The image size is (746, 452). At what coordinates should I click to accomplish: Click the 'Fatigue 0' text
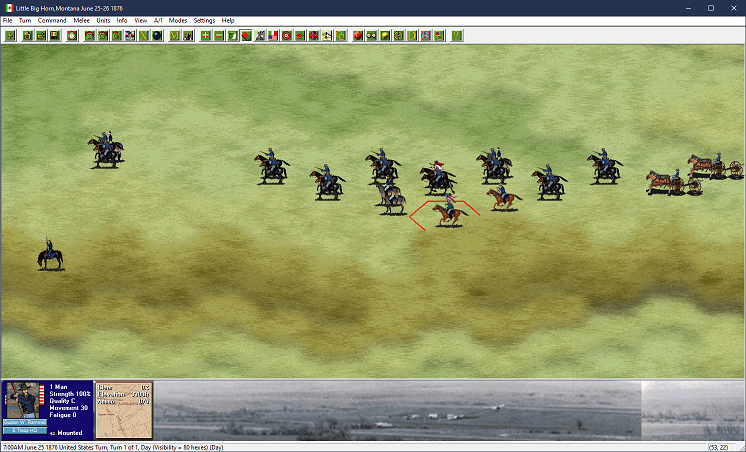[63, 415]
